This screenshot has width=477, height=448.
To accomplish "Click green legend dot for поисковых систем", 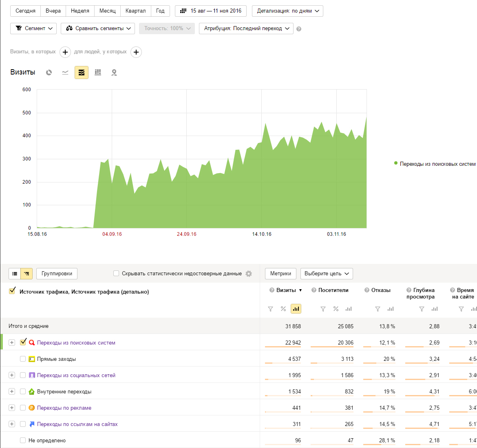I will [x=396, y=163].
